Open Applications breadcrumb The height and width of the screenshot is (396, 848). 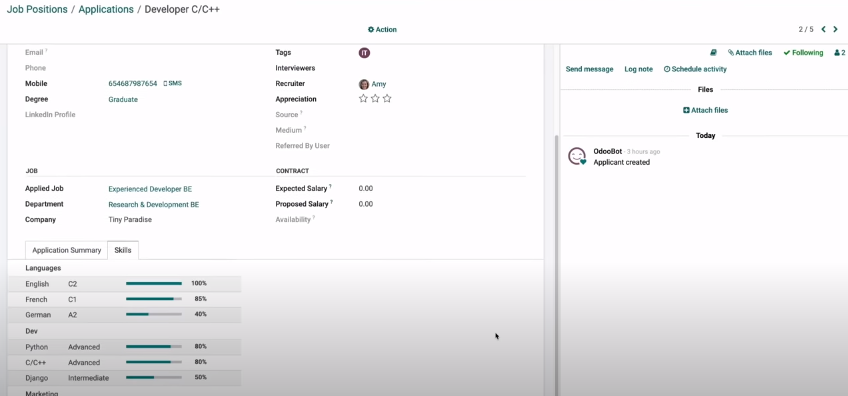[x=106, y=9]
